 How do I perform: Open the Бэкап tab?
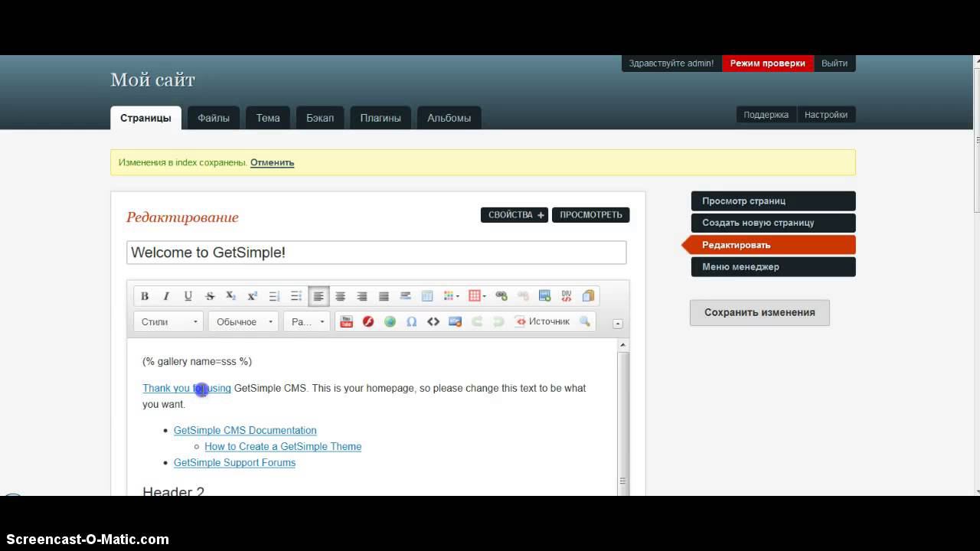pyautogui.click(x=320, y=118)
